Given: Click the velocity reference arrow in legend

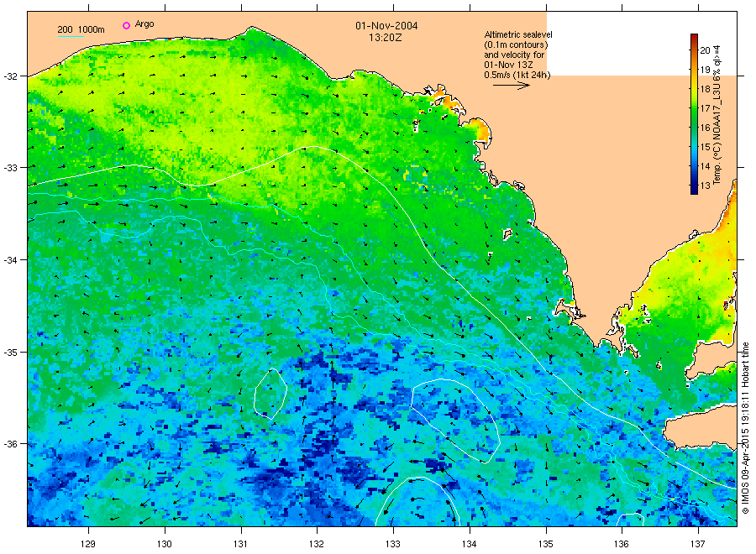Looking at the screenshot, I should coord(512,86).
